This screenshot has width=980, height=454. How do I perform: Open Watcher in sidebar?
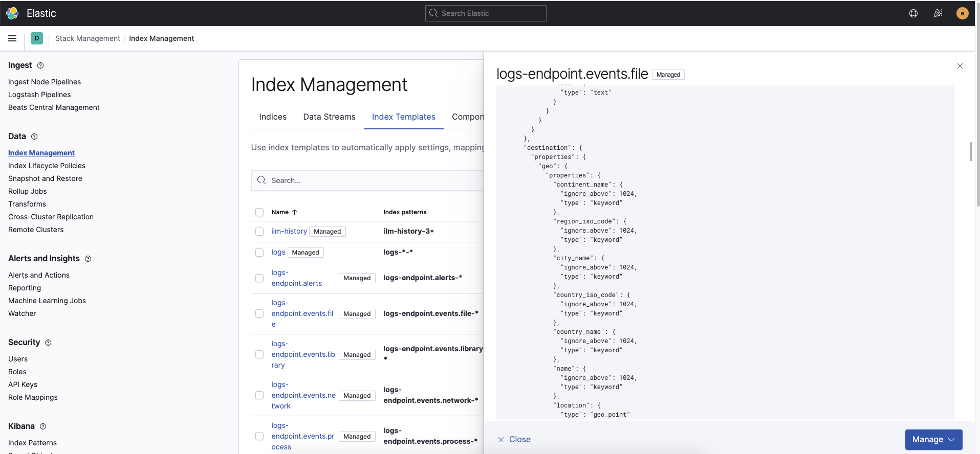click(22, 313)
